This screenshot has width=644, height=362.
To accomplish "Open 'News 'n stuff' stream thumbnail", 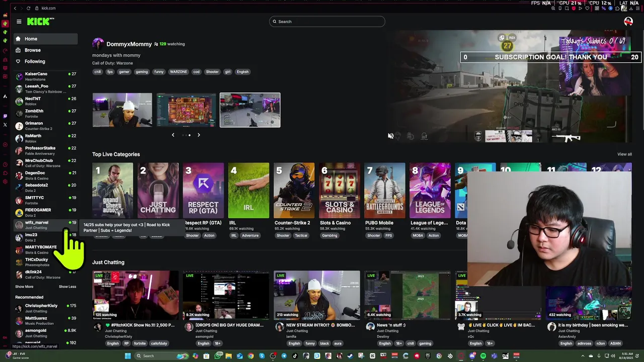I will click(x=408, y=295).
